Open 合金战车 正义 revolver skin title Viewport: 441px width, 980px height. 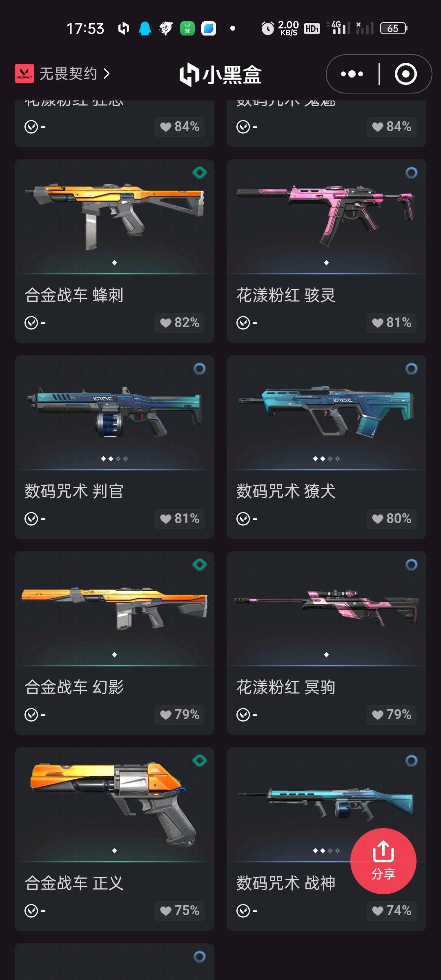(74, 883)
